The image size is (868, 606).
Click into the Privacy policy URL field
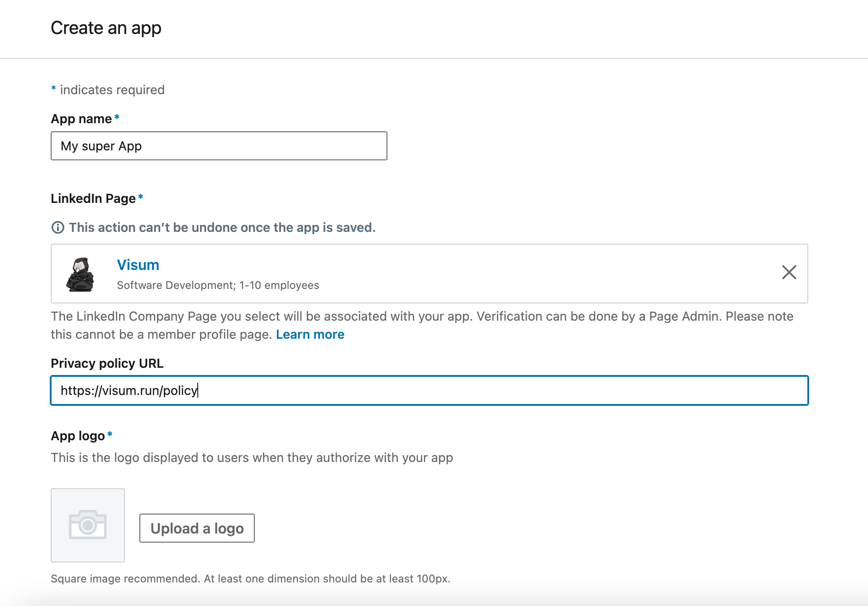click(x=429, y=390)
